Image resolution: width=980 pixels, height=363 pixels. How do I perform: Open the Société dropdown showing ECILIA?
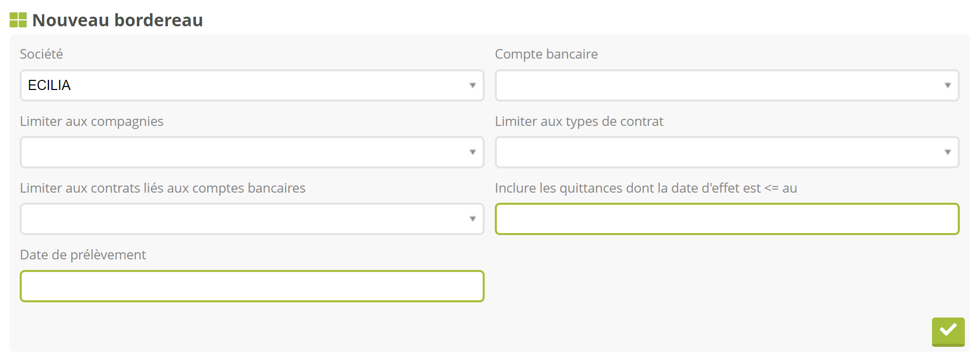point(252,85)
